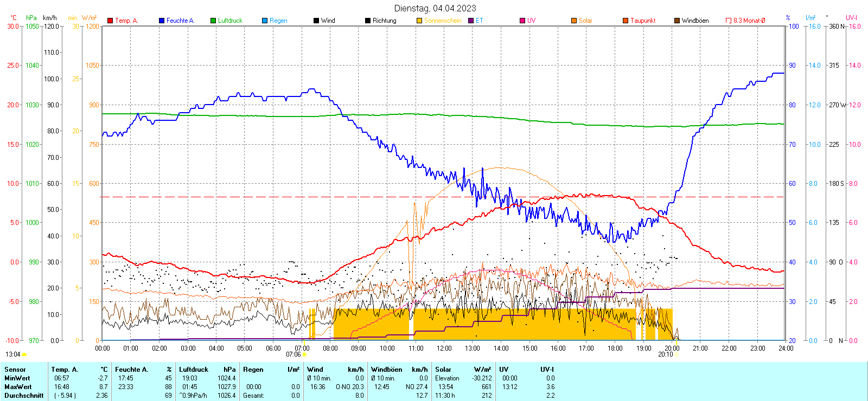Click the blue Feuchte A. legend square
Image resolution: width=868 pixels, height=401 pixels.
tap(162, 21)
